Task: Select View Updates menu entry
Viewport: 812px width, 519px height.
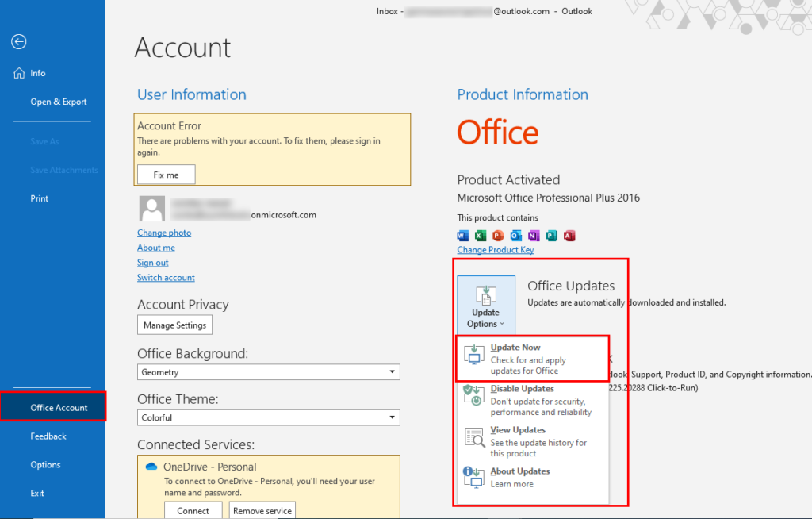Action: [533, 441]
